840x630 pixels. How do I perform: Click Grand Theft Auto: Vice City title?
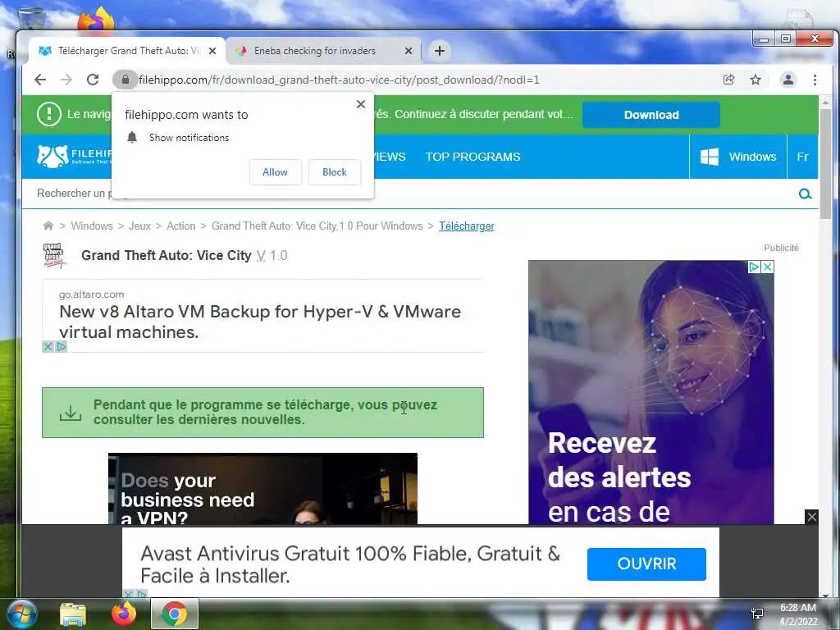166,256
